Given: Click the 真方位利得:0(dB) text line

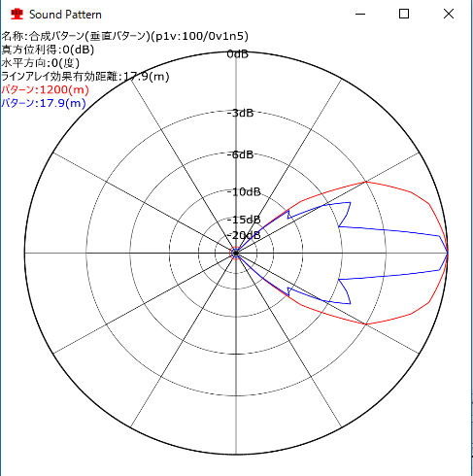Looking at the screenshot, I should (x=48, y=50).
